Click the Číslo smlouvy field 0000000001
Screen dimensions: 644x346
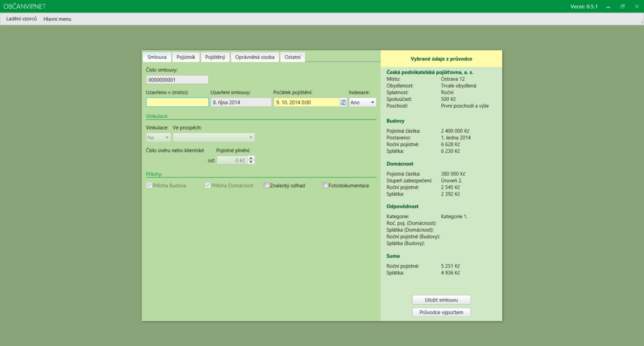(177, 80)
